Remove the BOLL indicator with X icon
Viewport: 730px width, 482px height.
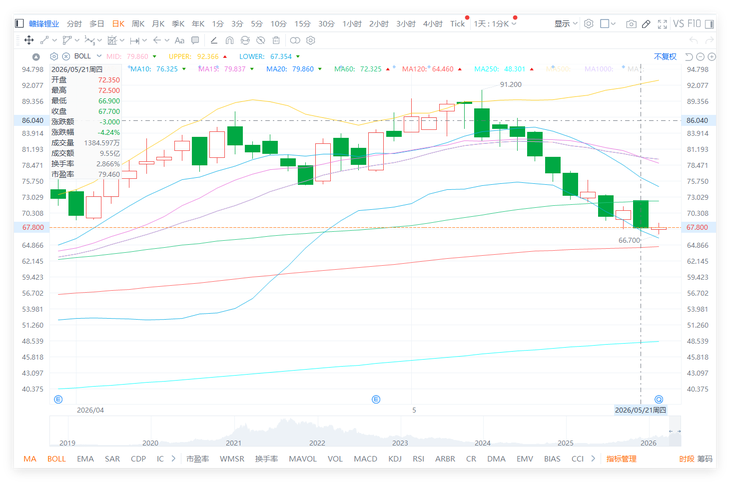pos(66,56)
